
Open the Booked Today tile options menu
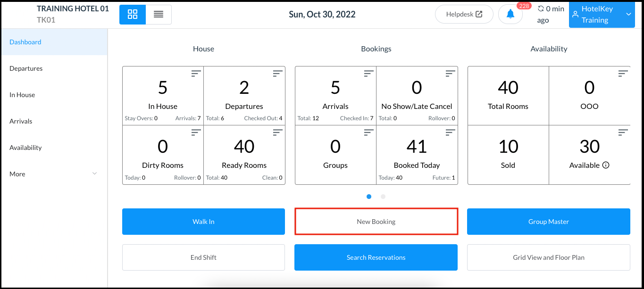450,132
